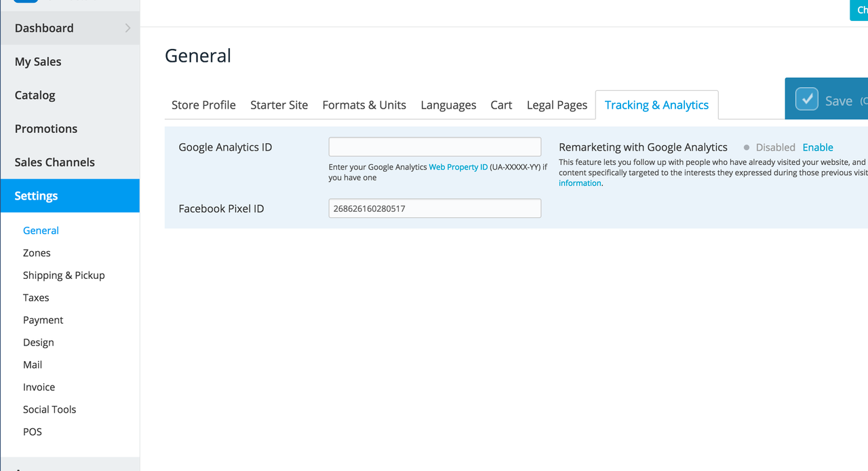Viewport: 868px width, 471px height.
Task: Go to Promotions in sidebar
Action: pyautogui.click(x=46, y=129)
